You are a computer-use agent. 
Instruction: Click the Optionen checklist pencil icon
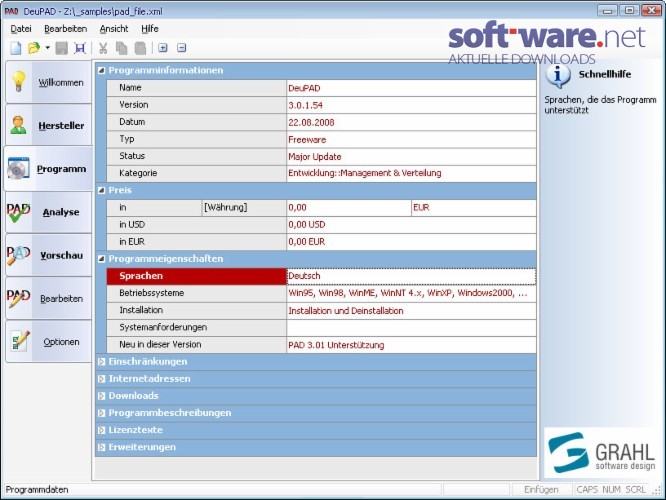tap(20, 341)
